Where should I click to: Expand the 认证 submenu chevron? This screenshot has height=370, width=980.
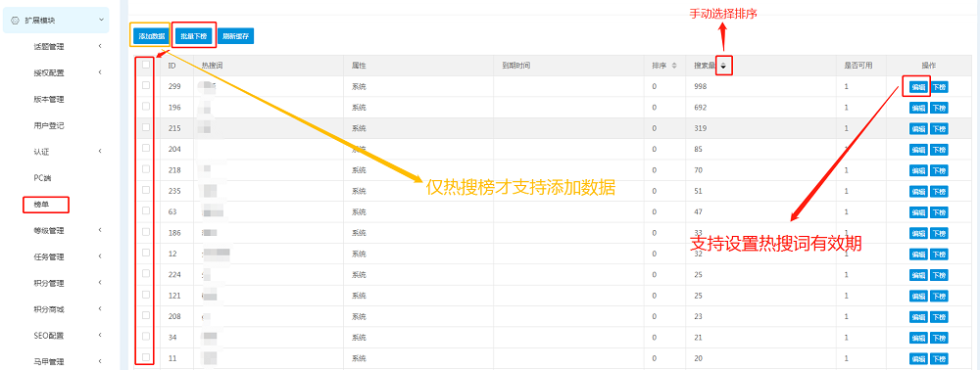100,151
